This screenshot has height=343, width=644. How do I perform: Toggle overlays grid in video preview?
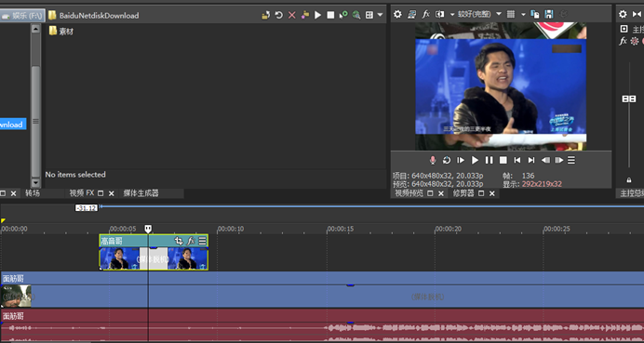coord(511,14)
